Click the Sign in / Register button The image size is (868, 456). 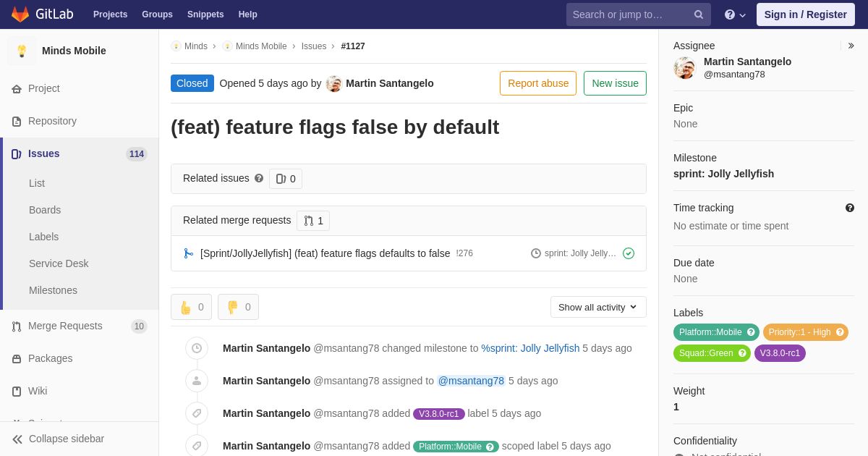[x=805, y=14]
